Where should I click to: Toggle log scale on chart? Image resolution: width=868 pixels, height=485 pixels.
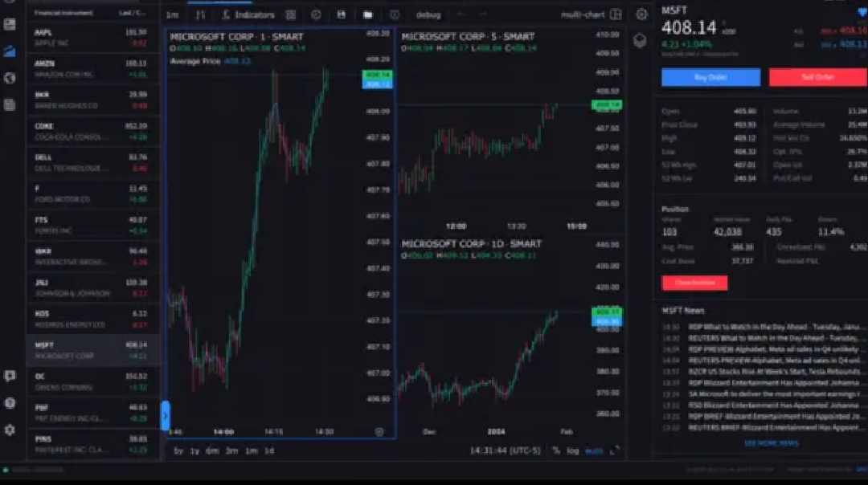(573, 450)
